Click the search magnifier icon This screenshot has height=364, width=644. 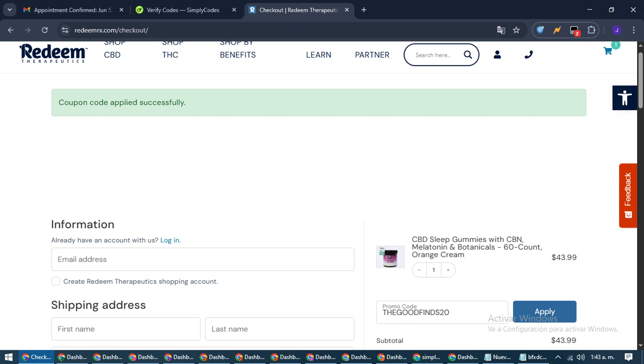(468, 55)
